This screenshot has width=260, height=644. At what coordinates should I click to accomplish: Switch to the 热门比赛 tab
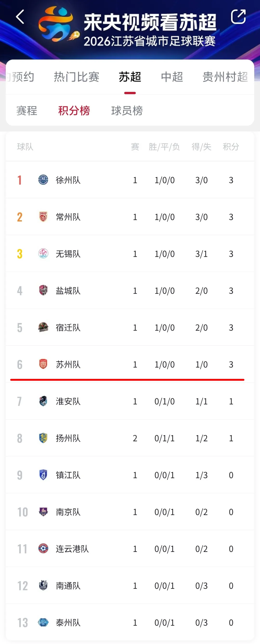pyautogui.click(x=77, y=77)
